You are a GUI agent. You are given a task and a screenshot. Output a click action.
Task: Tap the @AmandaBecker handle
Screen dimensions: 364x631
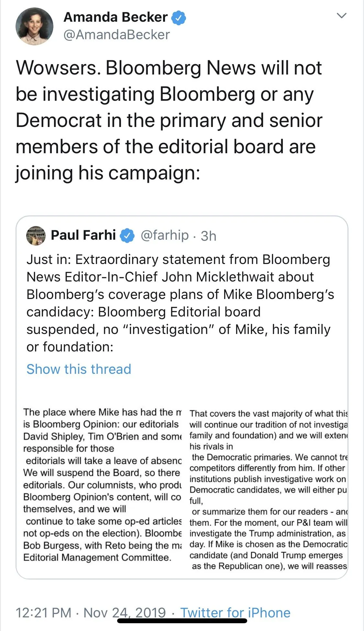[x=116, y=35]
